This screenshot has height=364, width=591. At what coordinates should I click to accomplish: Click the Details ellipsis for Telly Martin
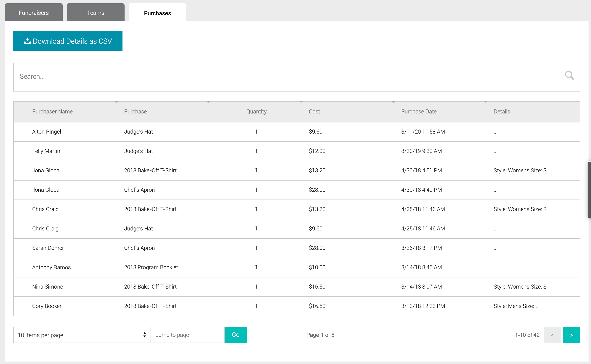tap(495, 151)
